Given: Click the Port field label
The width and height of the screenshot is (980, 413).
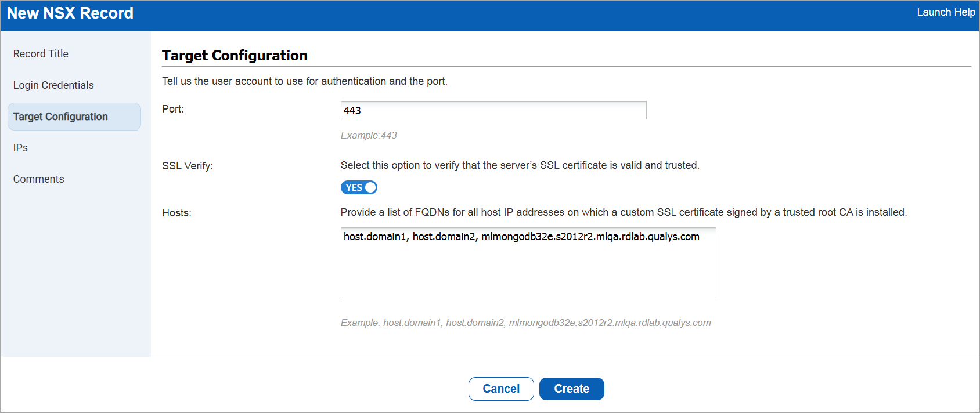Looking at the screenshot, I should (x=173, y=109).
